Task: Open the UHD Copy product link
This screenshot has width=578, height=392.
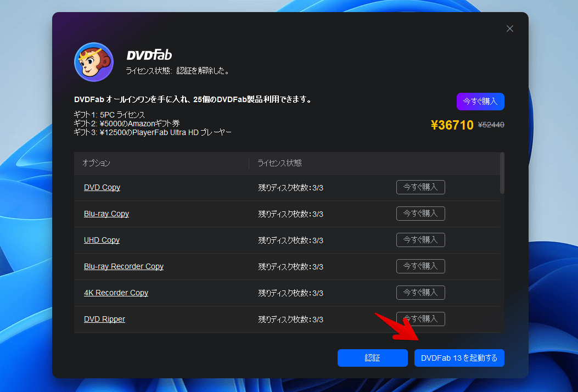Action: click(x=102, y=240)
